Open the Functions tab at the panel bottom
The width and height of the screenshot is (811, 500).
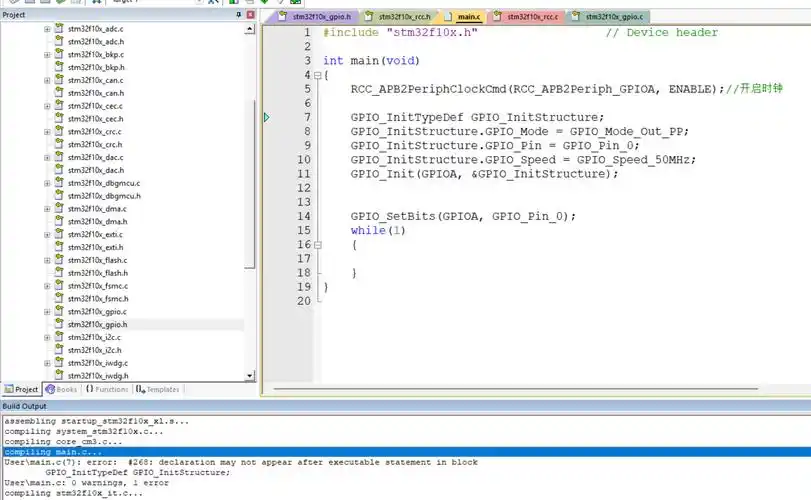[107, 389]
